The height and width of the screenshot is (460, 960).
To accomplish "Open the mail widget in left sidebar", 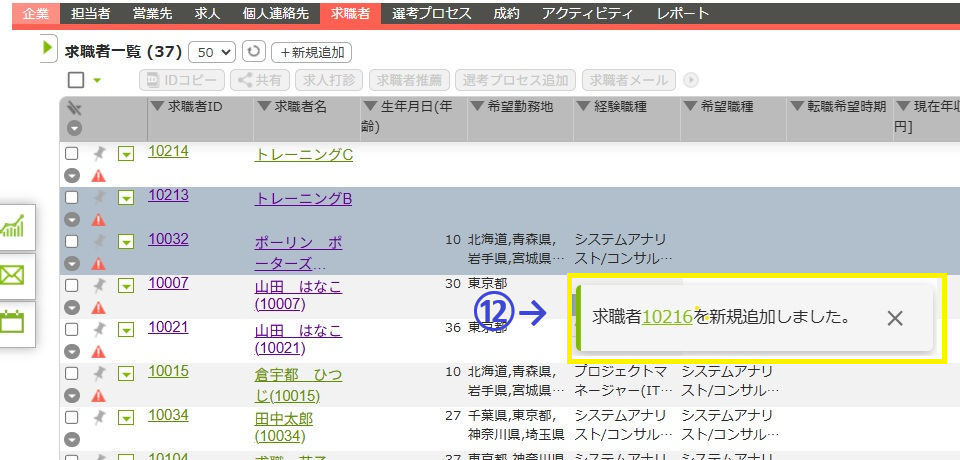I will coord(13,275).
